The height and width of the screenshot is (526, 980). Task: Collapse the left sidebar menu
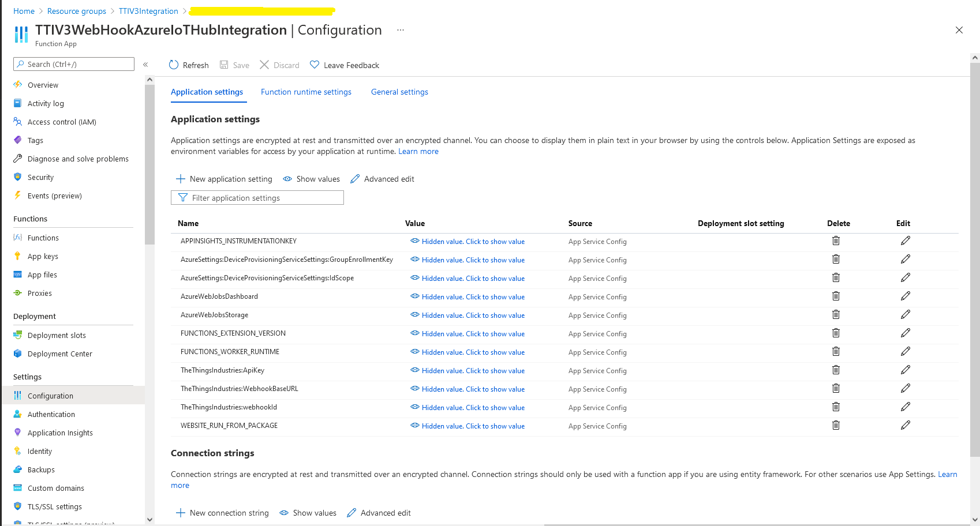(x=145, y=65)
